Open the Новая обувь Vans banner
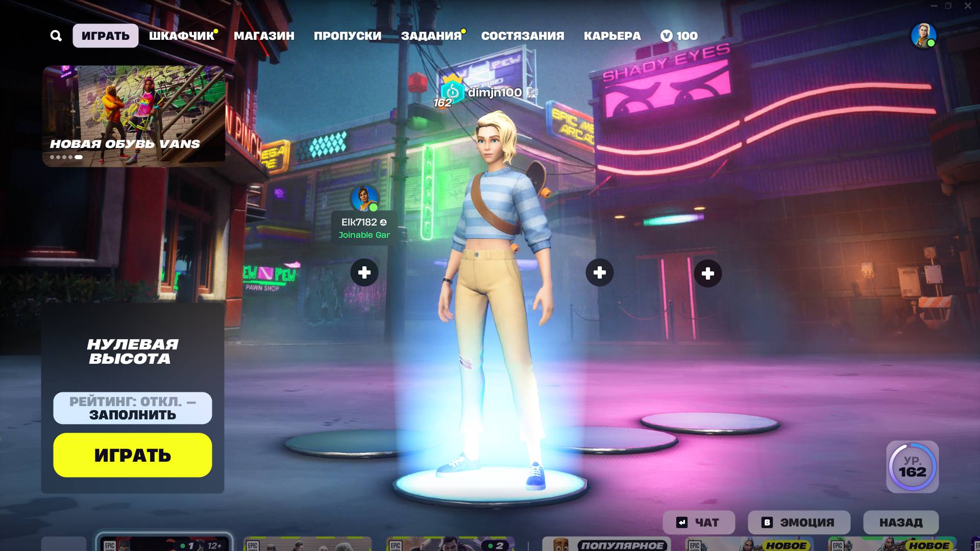Viewport: 980px width, 551px height. click(x=134, y=116)
